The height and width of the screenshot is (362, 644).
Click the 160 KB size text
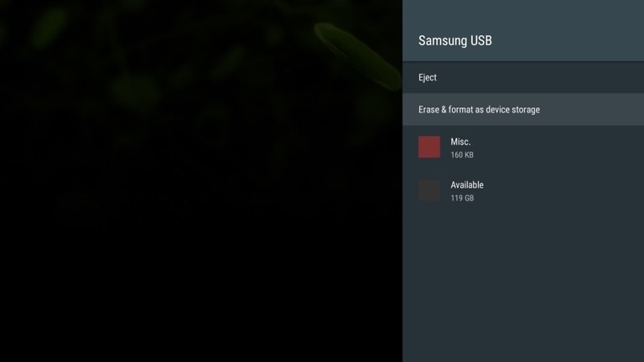coord(462,155)
